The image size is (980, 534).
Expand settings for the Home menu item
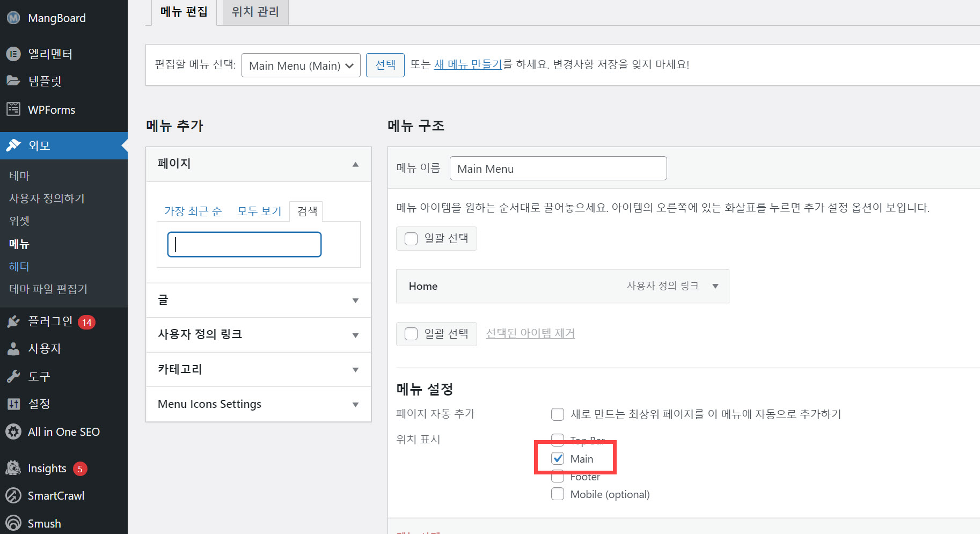coord(715,286)
